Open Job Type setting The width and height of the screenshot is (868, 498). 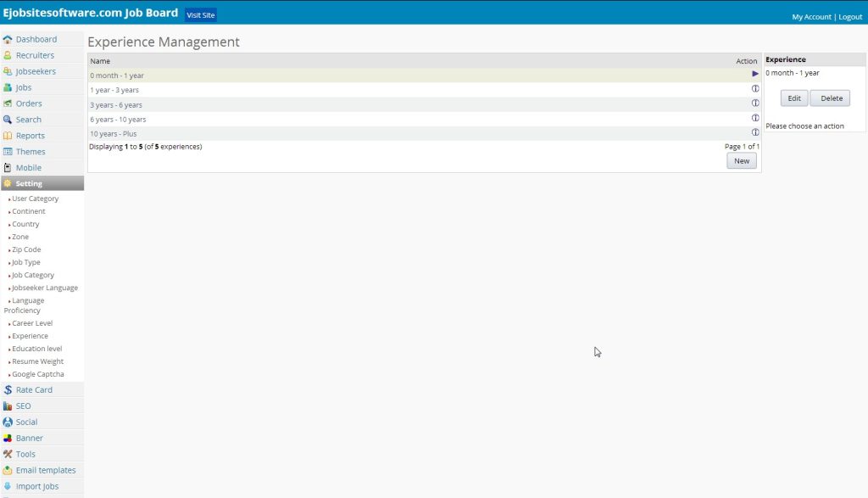point(26,262)
